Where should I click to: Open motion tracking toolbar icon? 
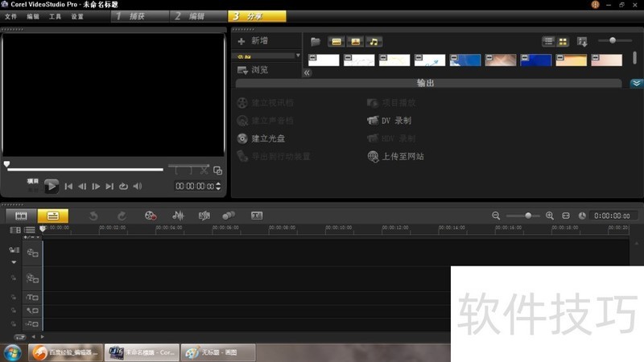pyautogui.click(x=229, y=216)
